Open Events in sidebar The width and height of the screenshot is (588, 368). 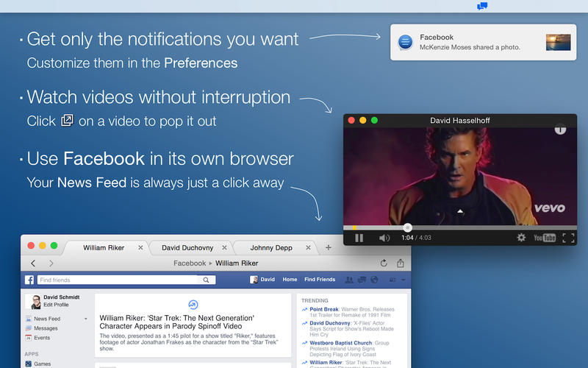(x=42, y=338)
